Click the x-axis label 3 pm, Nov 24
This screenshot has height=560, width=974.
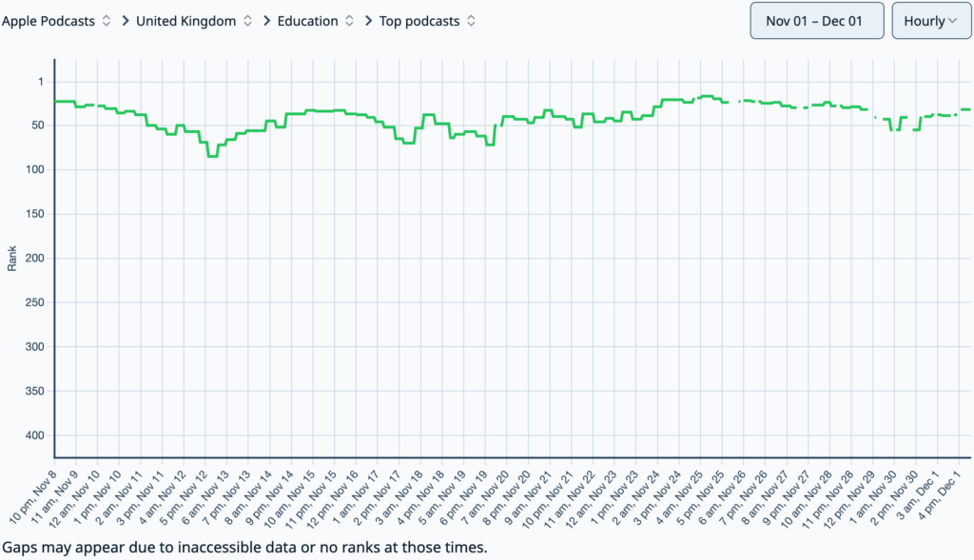[x=656, y=498]
